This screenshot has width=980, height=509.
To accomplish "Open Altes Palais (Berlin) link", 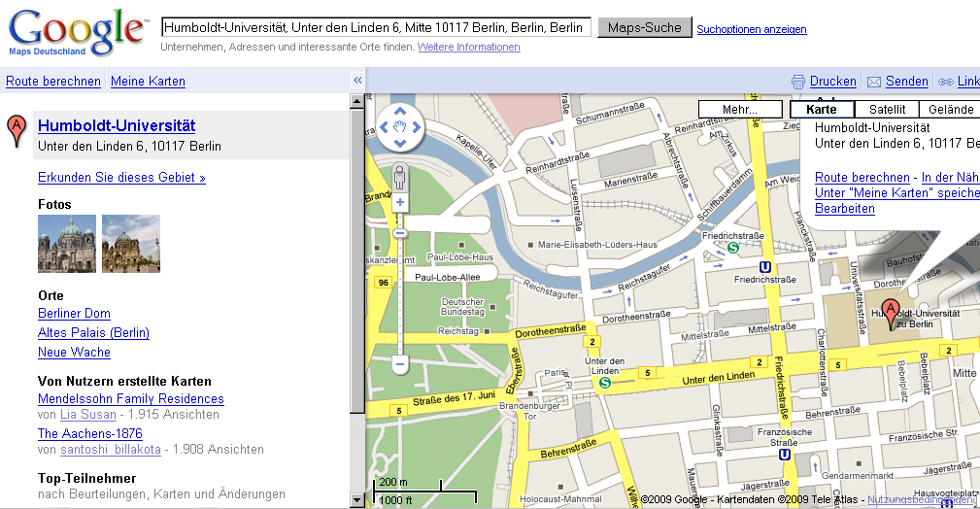I will point(94,332).
